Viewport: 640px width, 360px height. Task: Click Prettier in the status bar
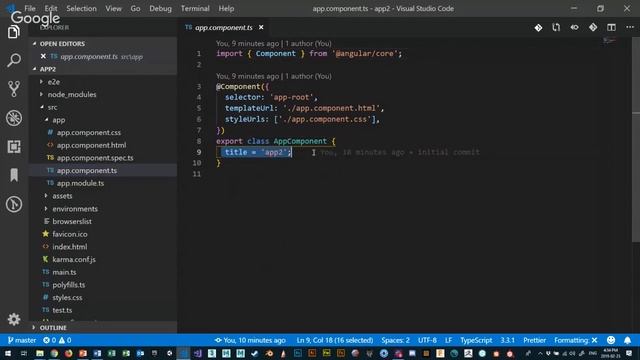[x=534, y=340]
